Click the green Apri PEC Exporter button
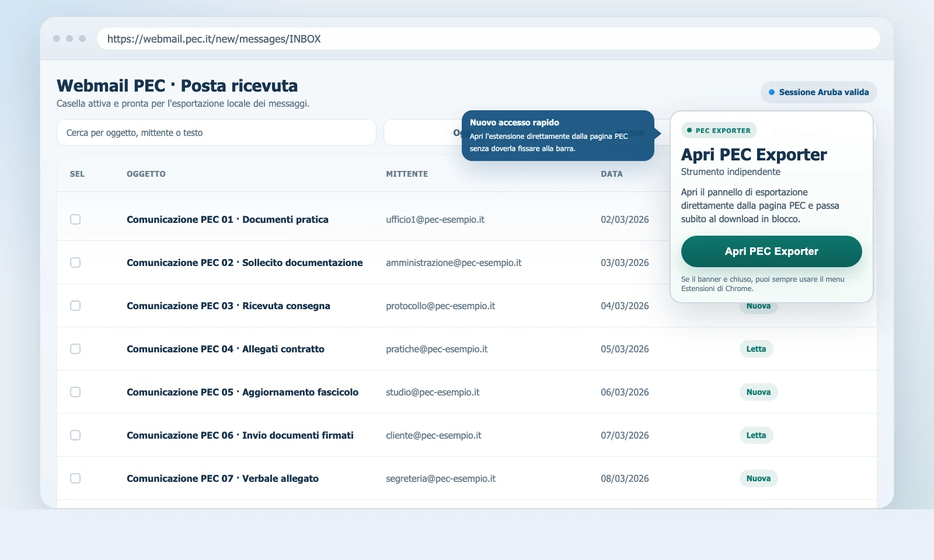This screenshot has height=560, width=934. [x=771, y=251]
